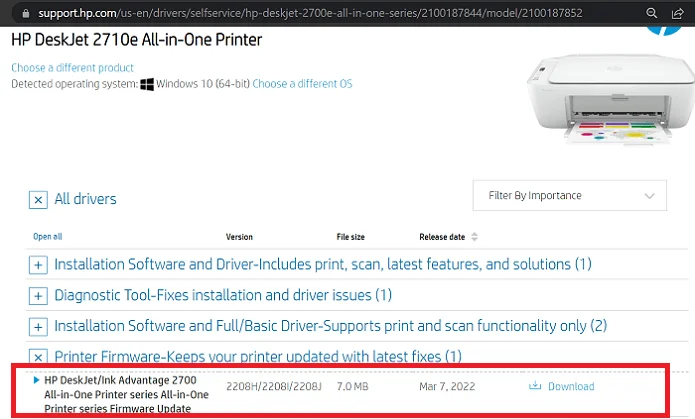Click Choose a different OS link
This screenshot has height=419, width=695.
point(302,84)
